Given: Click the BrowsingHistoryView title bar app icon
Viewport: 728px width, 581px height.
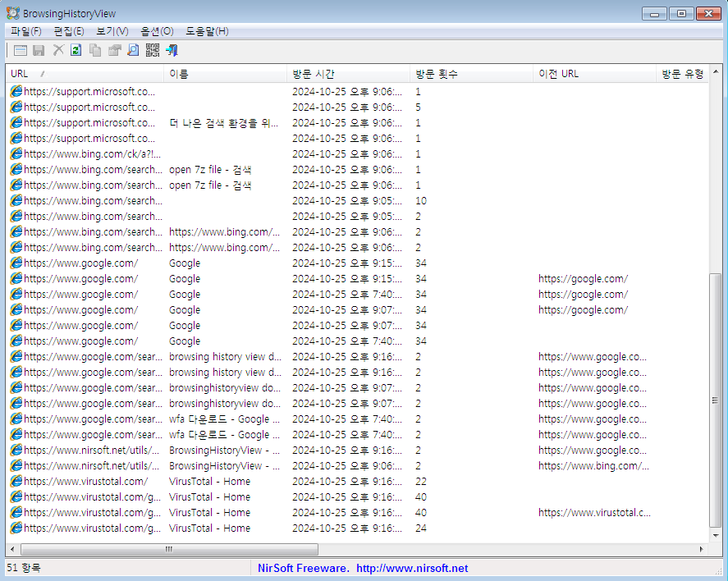Looking at the screenshot, I should pyautogui.click(x=13, y=13).
